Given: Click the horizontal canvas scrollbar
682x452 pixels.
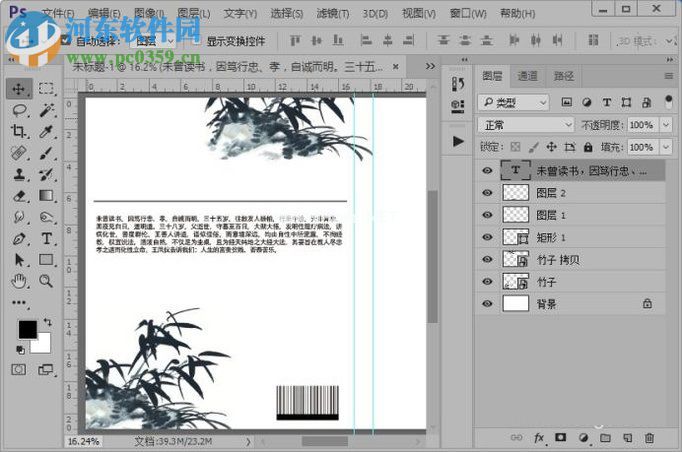Looking at the screenshot, I should (x=325, y=442).
